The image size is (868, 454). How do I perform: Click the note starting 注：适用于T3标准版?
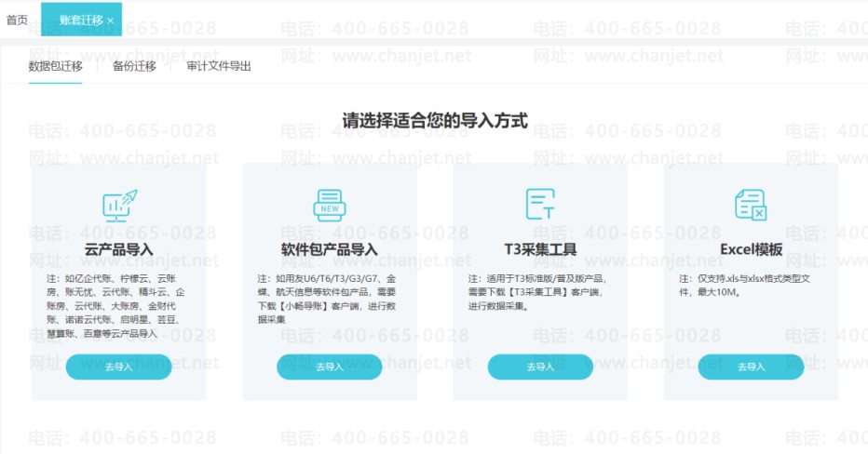(x=537, y=292)
